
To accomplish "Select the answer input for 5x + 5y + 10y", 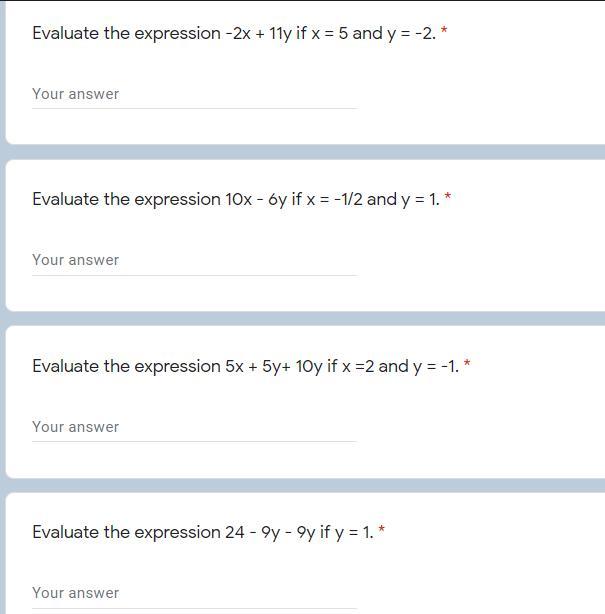I will [x=195, y=427].
